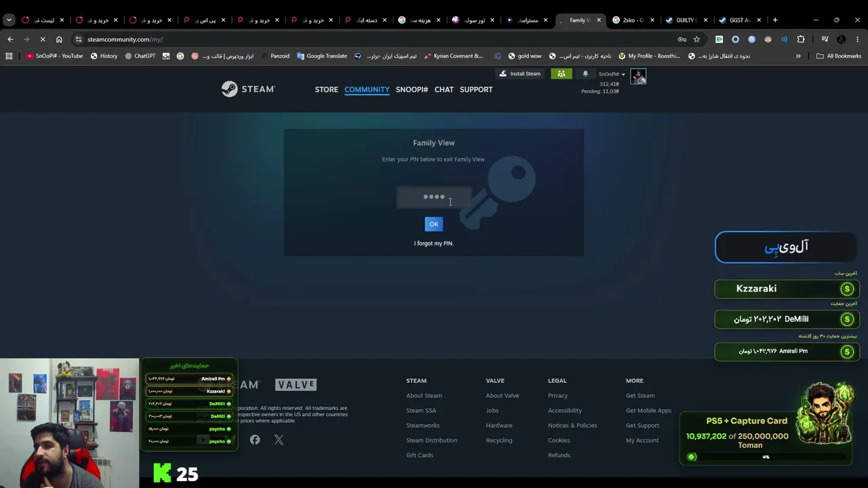Screen dimensions: 868x488
Task: Go back to previous page
Action: [10, 39]
